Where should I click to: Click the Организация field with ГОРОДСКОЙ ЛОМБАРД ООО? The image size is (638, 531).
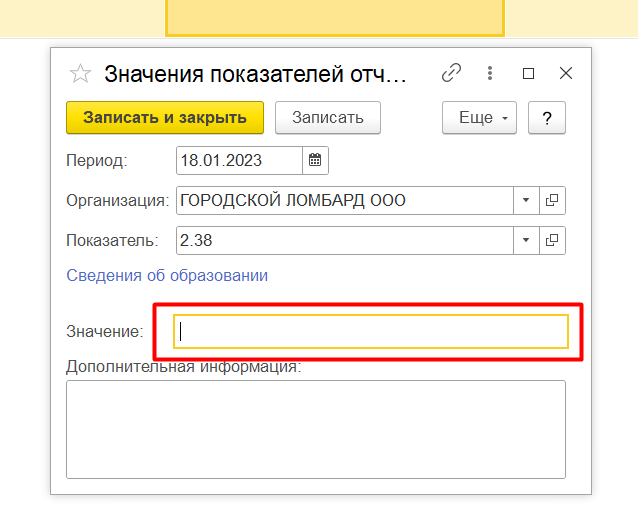(x=344, y=201)
